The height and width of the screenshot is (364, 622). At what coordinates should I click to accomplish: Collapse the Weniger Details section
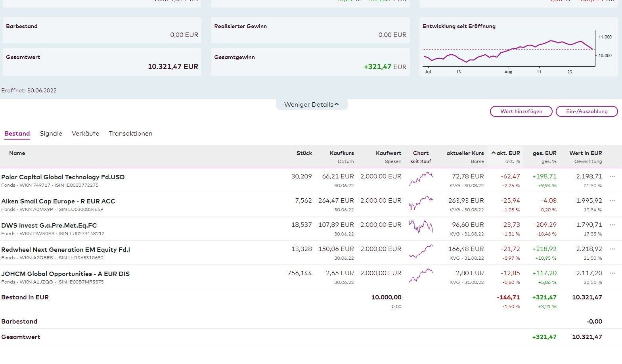[312, 105]
